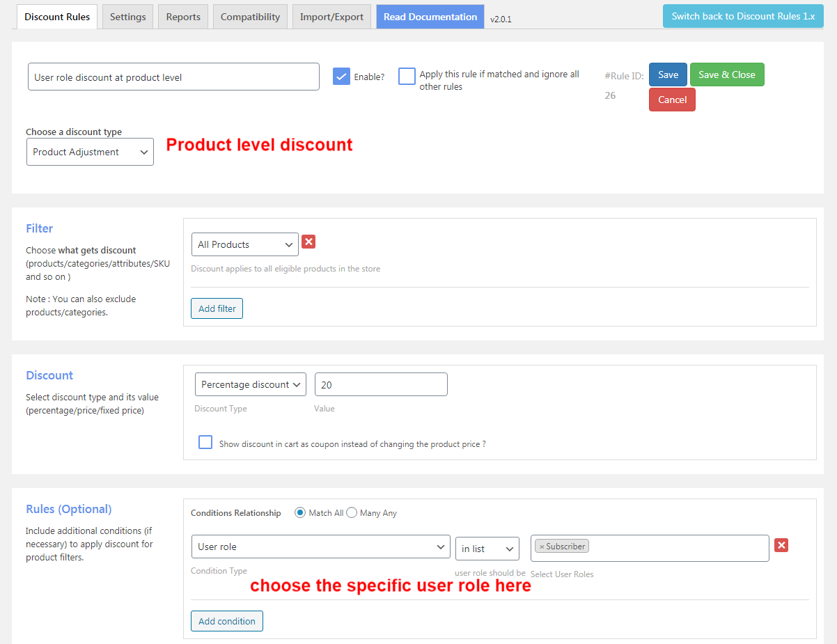Switch to the Settings tab
Screen dimensions: 837x644
coord(128,17)
